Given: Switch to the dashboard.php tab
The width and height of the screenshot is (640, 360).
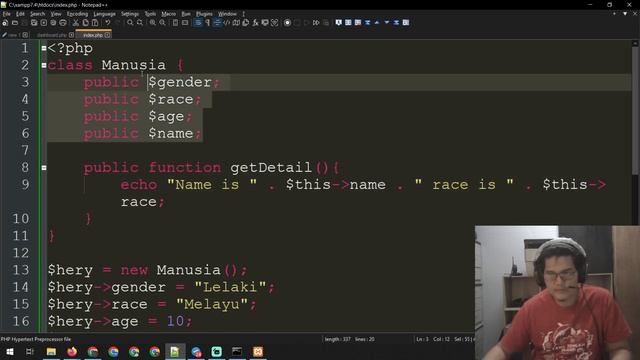Looking at the screenshot, I should pos(51,35).
